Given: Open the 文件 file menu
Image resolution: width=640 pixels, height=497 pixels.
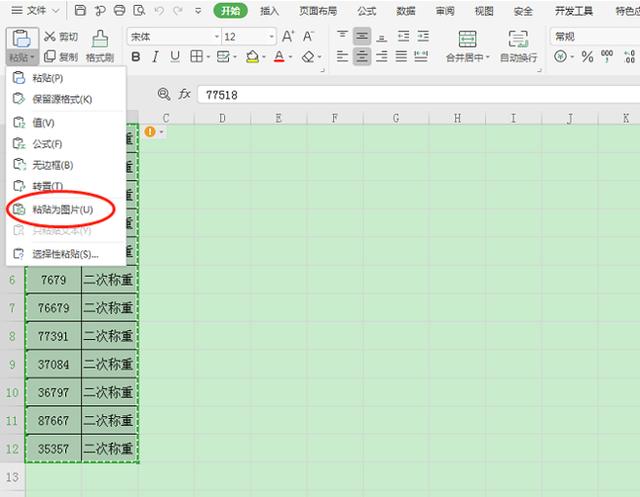Looking at the screenshot, I should tap(35, 10).
